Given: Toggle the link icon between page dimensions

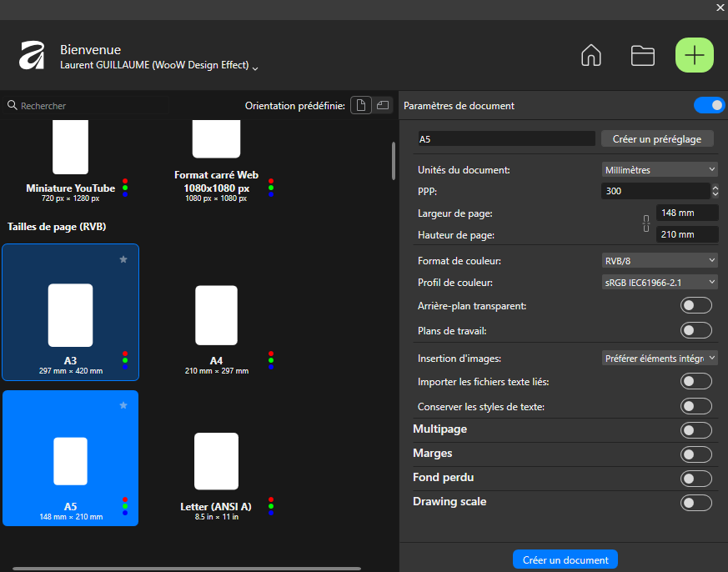Looking at the screenshot, I should tap(645, 223).
